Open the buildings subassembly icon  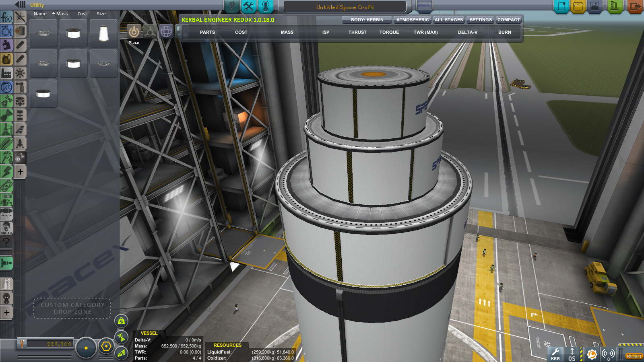pyautogui.click(x=6, y=284)
